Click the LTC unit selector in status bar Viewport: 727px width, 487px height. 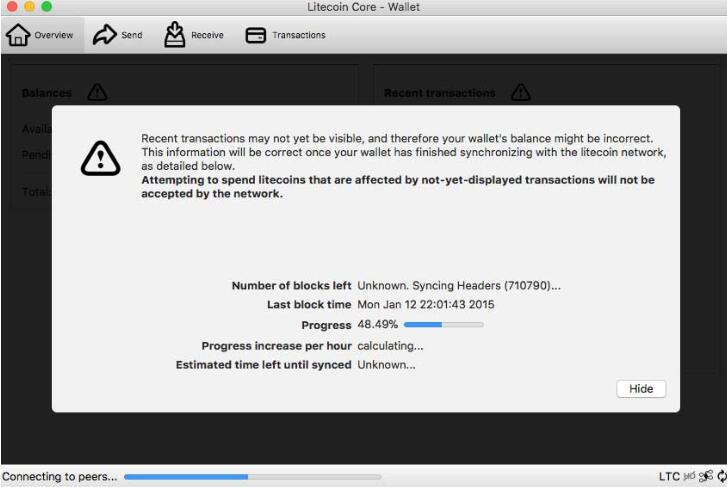669,476
